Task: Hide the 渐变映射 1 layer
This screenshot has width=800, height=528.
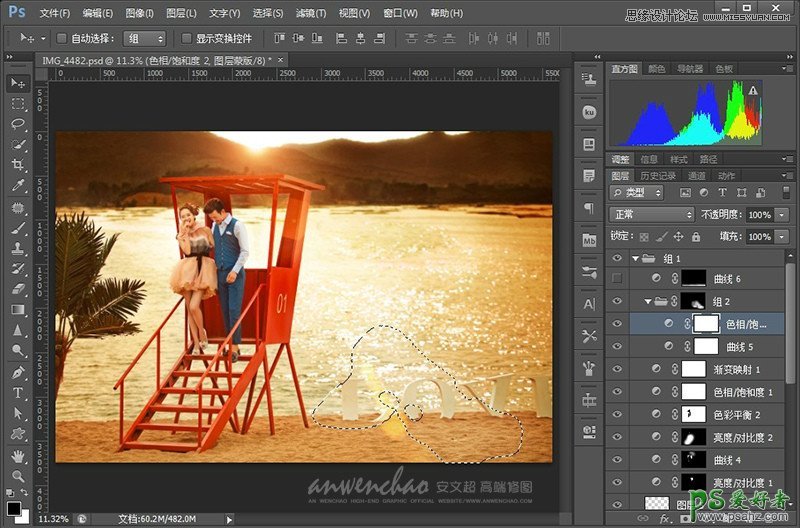Action: pos(616,369)
